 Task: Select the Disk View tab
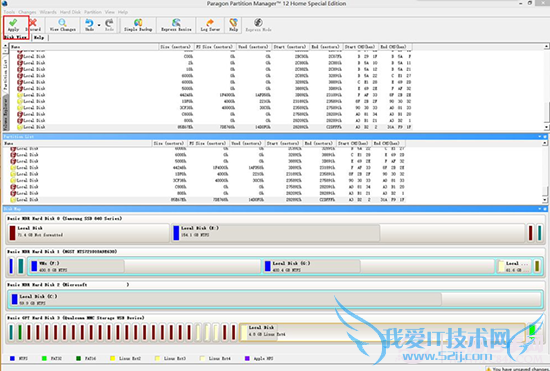(x=16, y=37)
